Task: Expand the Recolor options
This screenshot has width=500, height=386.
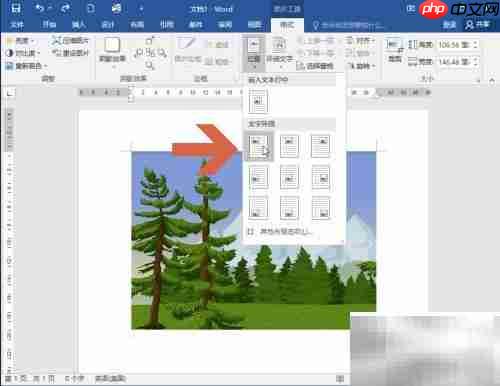Action: 27,66
